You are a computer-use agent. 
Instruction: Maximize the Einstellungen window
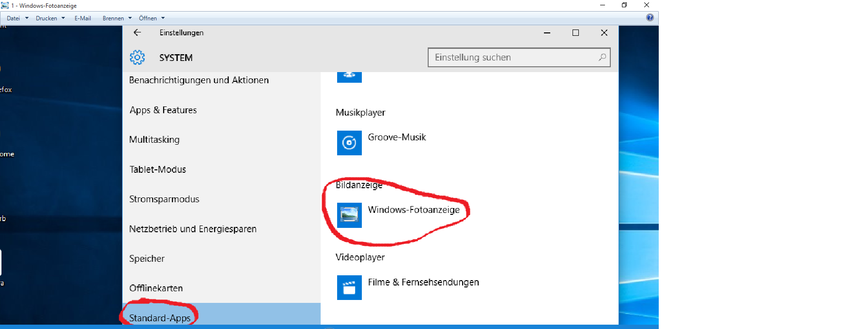point(575,33)
